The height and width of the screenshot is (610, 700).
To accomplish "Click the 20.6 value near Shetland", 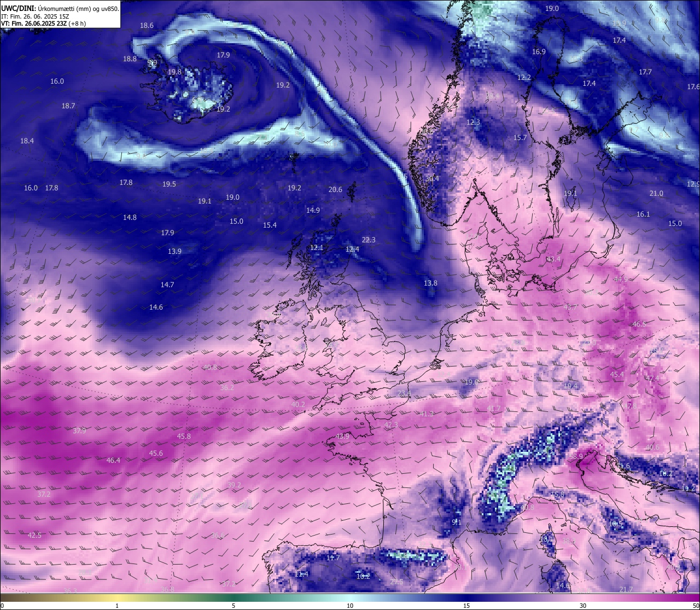I will click(335, 189).
